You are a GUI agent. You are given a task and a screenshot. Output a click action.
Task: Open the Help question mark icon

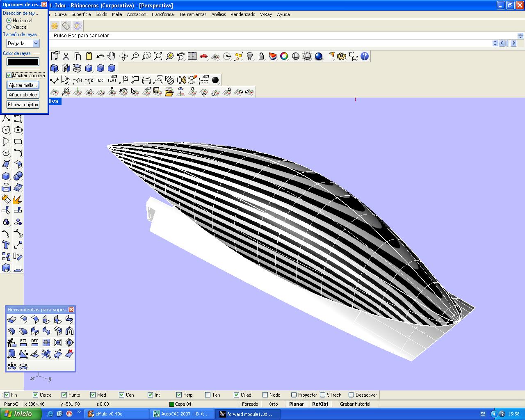pyautogui.click(x=365, y=56)
